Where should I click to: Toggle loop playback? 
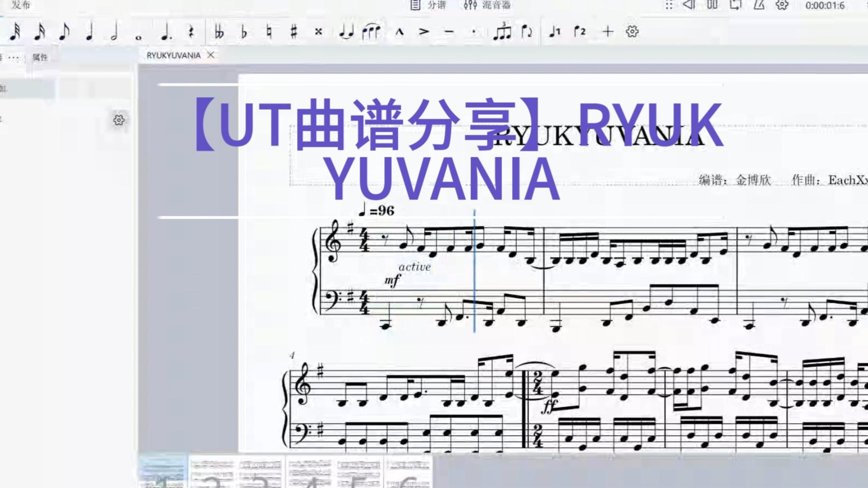point(736,5)
